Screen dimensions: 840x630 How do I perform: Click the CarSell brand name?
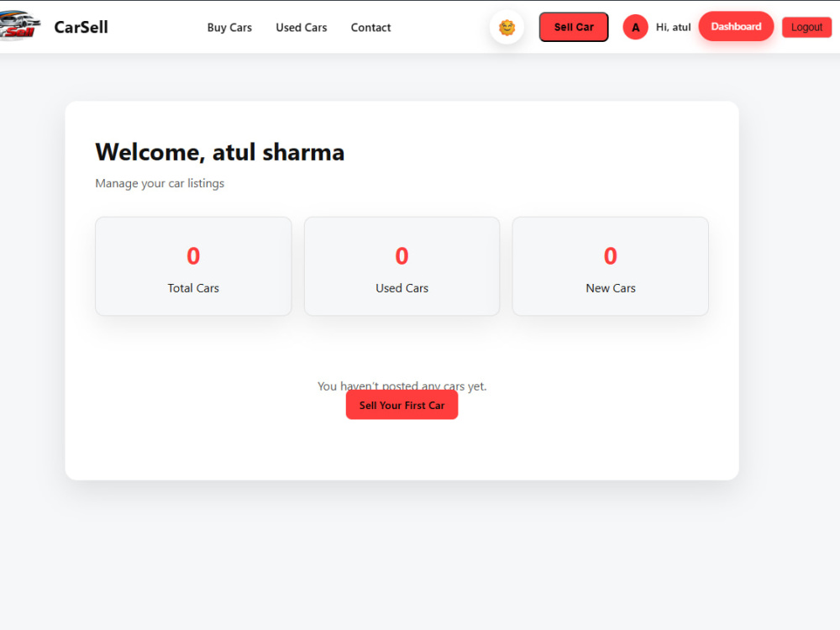click(81, 28)
